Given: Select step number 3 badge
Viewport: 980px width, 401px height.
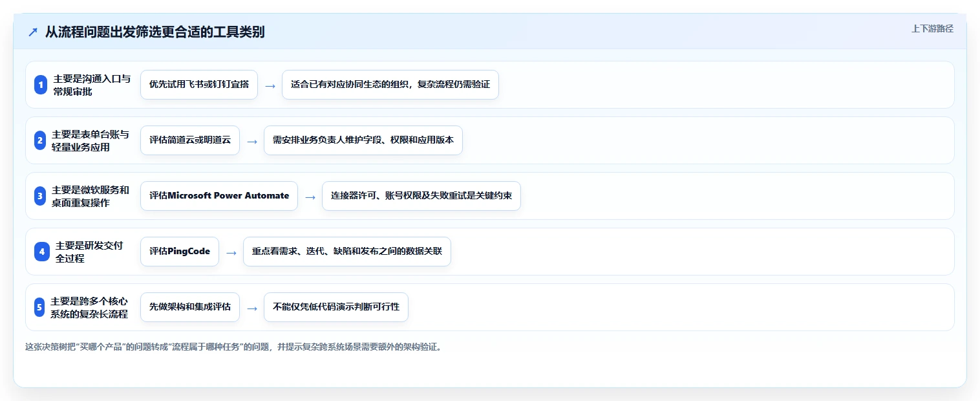Looking at the screenshot, I should pyautogui.click(x=40, y=196).
